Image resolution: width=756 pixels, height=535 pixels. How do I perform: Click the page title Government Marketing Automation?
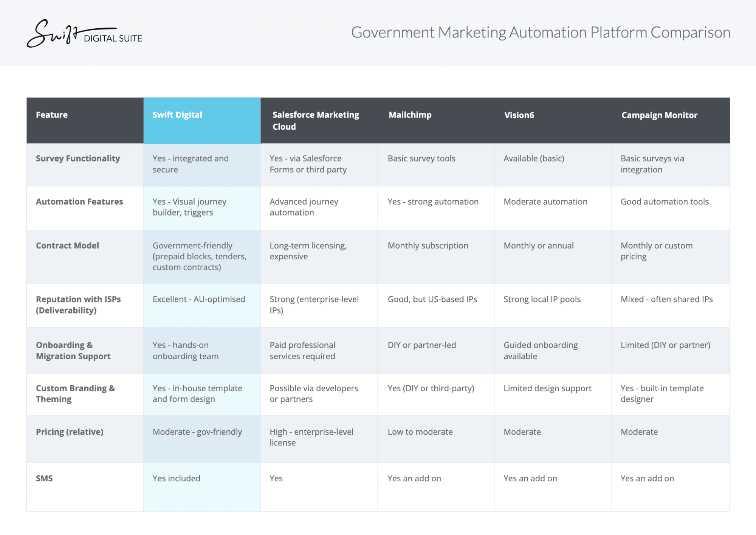pyautogui.click(x=540, y=33)
